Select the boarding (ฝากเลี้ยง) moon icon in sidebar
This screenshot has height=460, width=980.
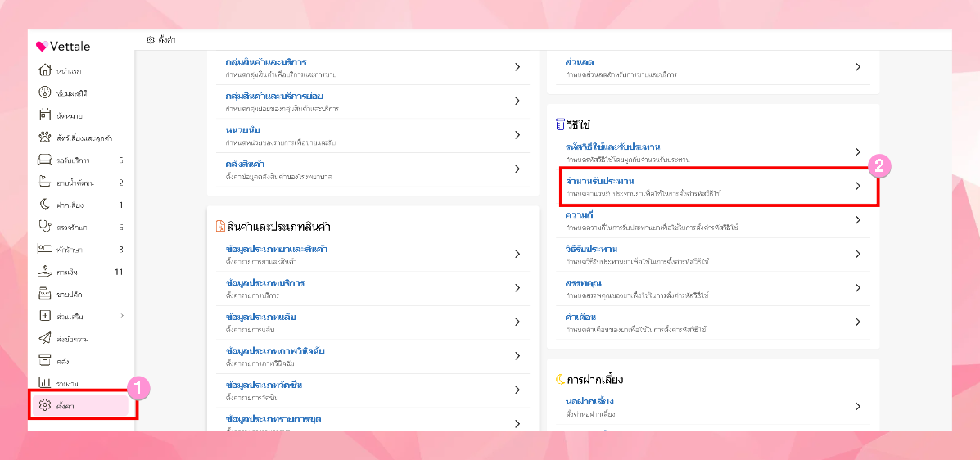(45, 205)
